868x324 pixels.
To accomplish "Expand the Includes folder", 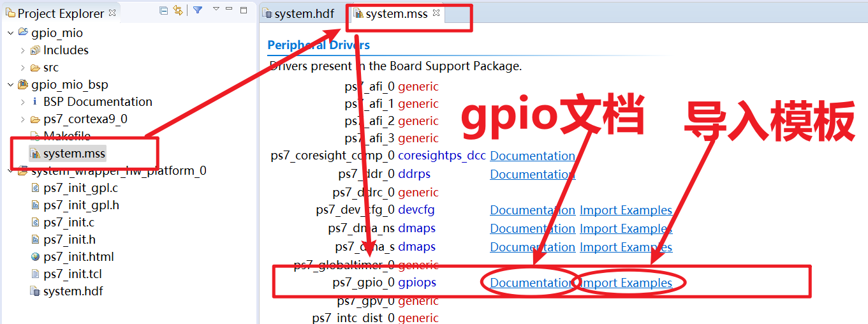I will tap(23, 50).
